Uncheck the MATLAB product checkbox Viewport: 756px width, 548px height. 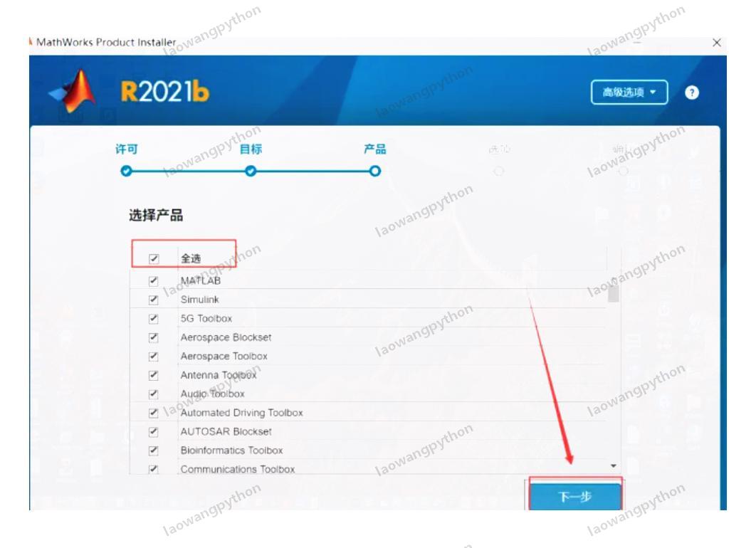click(x=153, y=280)
